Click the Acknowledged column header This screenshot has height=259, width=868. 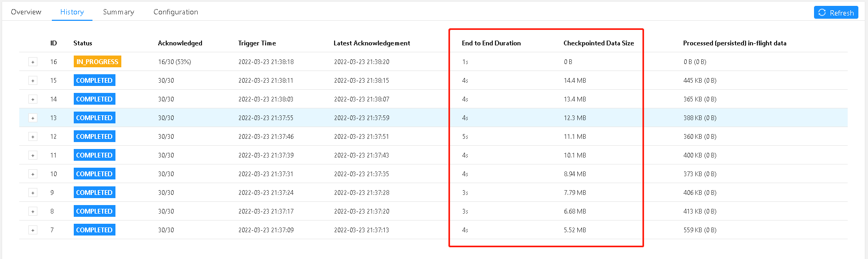[x=180, y=43]
